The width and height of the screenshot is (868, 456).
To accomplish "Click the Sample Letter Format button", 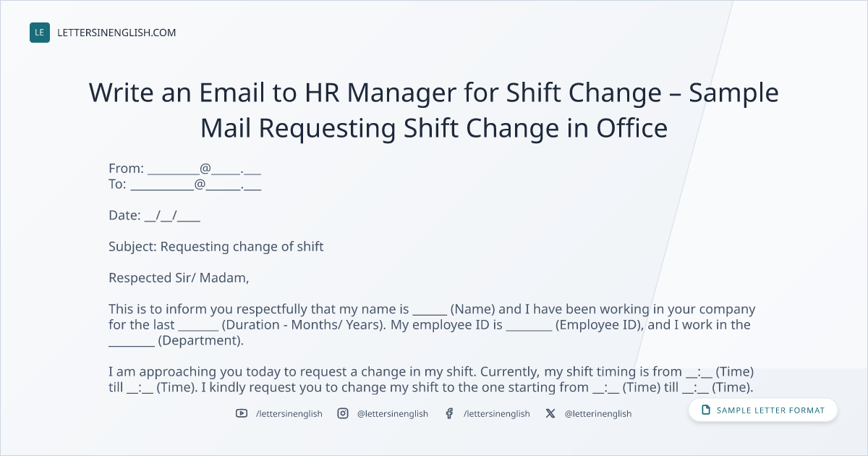I will [763, 410].
